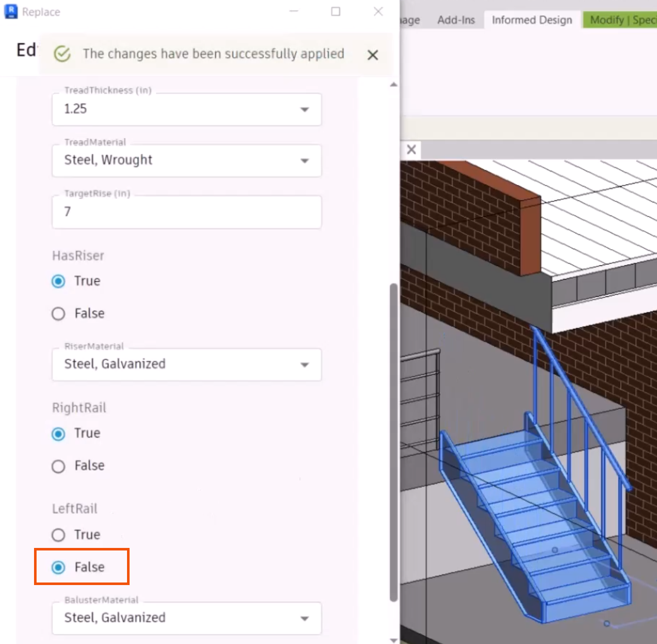The height and width of the screenshot is (644, 657).
Task: Set HasRiser to False
Action: click(58, 314)
